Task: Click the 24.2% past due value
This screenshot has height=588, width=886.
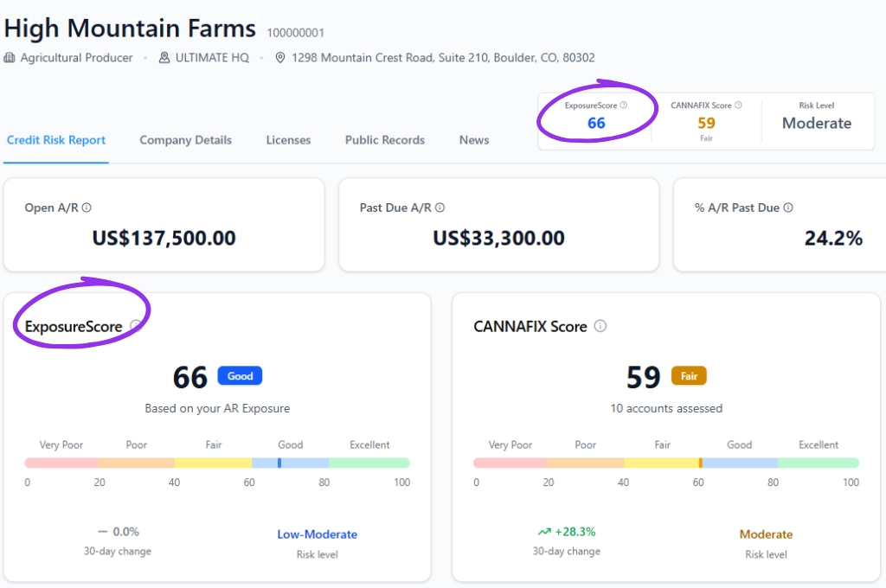Action: tap(833, 238)
